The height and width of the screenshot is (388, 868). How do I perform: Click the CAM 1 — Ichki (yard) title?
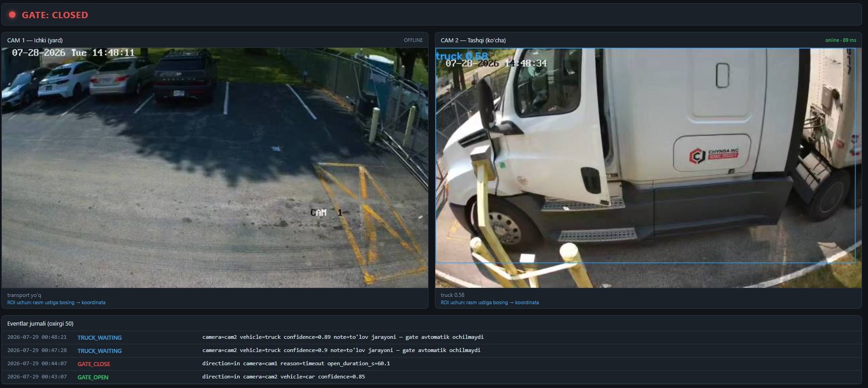point(35,40)
